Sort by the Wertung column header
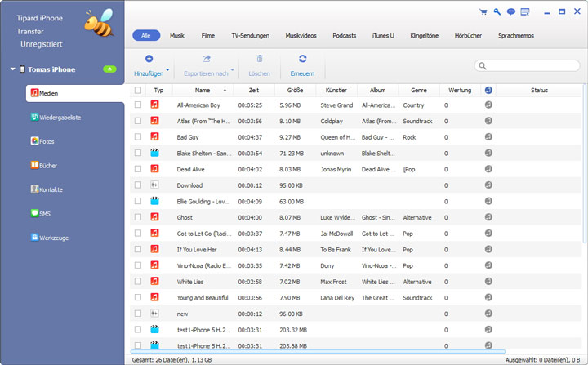 460,90
